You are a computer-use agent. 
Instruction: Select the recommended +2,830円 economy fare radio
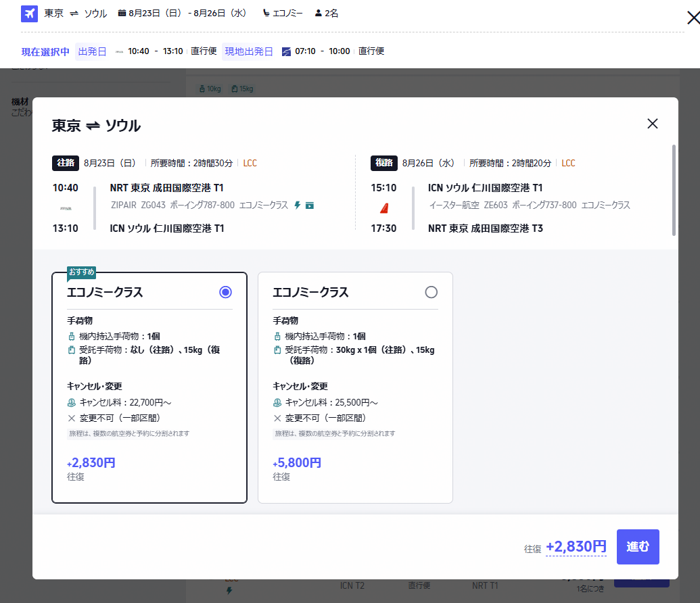tap(225, 292)
